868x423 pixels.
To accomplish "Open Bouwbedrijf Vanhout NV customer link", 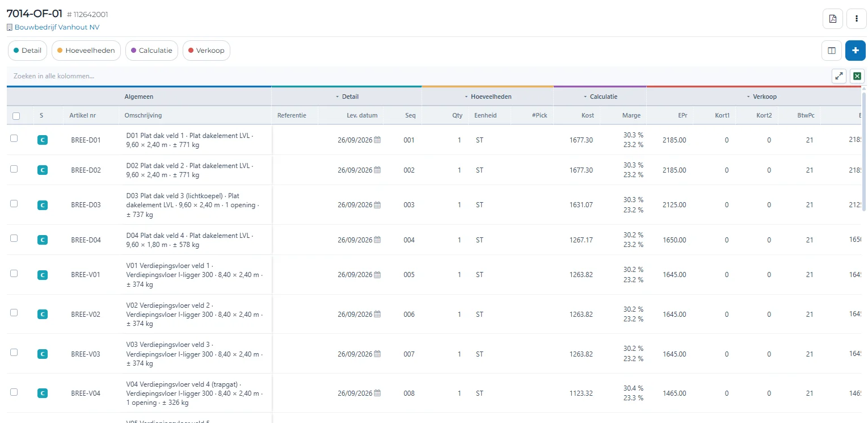I will click(57, 27).
